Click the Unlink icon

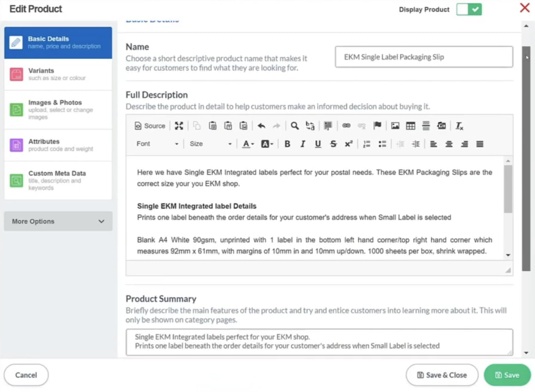[x=362, y=126]
